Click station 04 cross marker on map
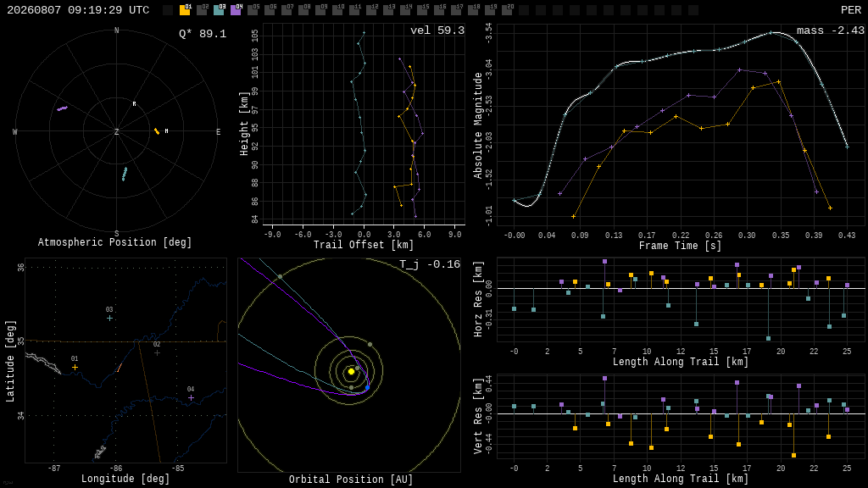Viewport: 868px width, 488px height. pos(191,398)
